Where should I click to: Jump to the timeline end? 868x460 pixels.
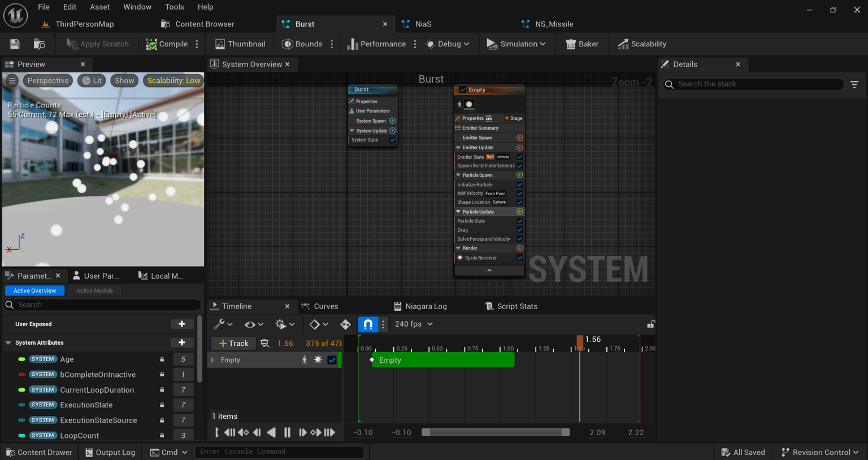(329, 433)
